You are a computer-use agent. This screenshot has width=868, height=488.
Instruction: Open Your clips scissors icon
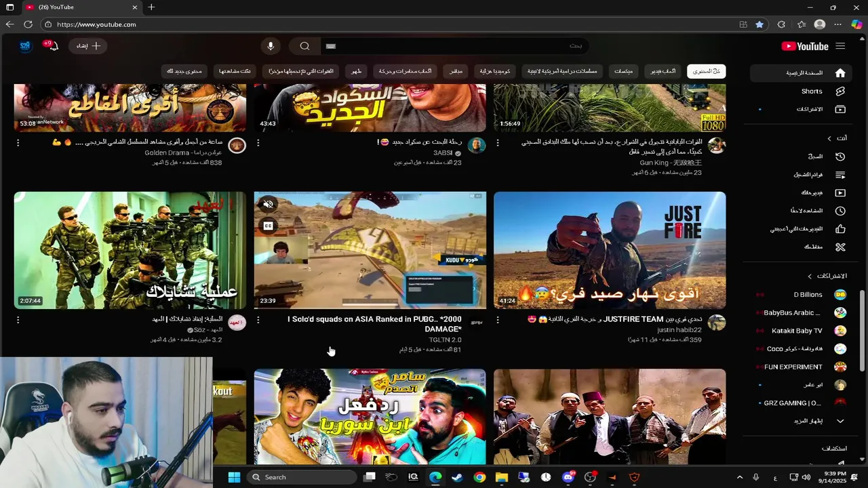click(840, 247)
